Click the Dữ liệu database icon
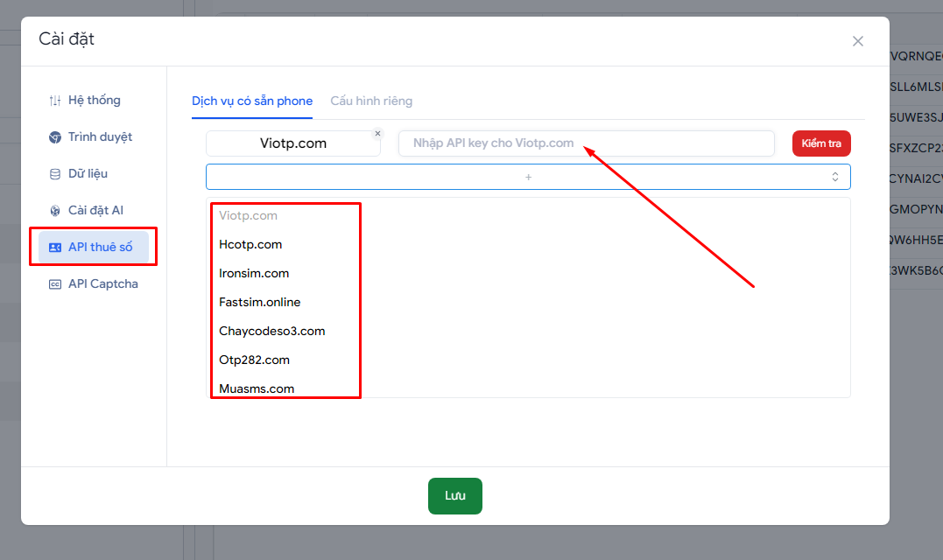Viewport: 943px width, 560px height. click(55, 174)
